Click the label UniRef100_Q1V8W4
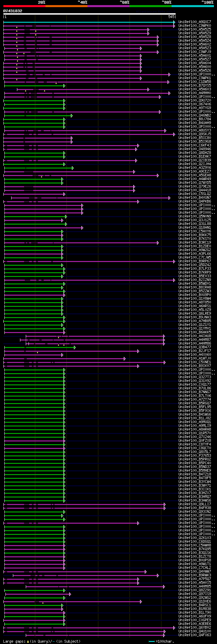The width and height of the screenshot is (217, 644). (x=195, y=299)
